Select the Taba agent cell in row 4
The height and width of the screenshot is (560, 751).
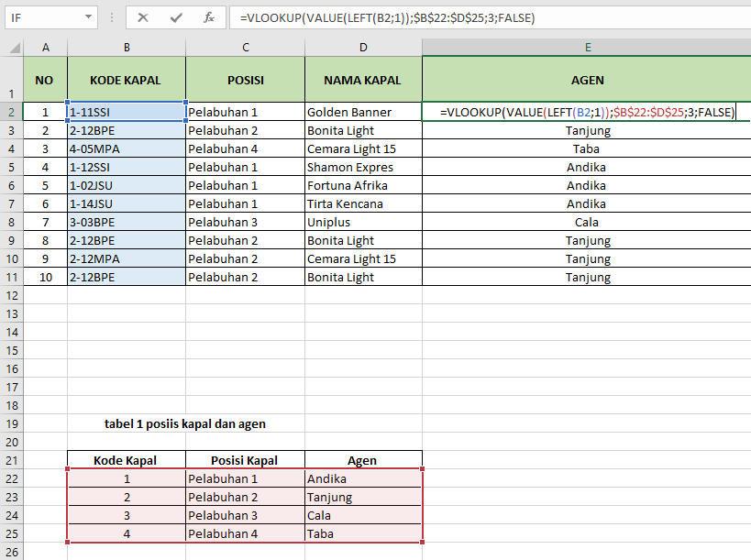(587, 148)
